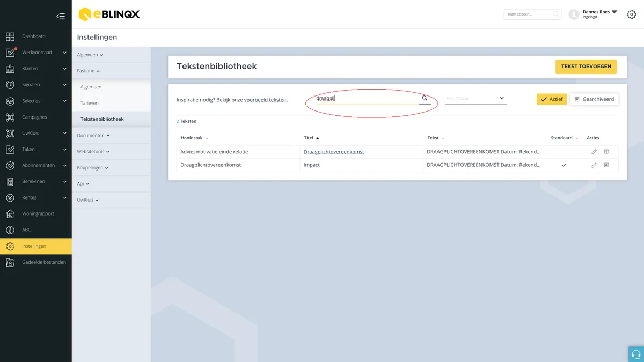Screen dimensions: 644x362
Task: Click the eBlinqx logo
Action: tap(109, 14)
